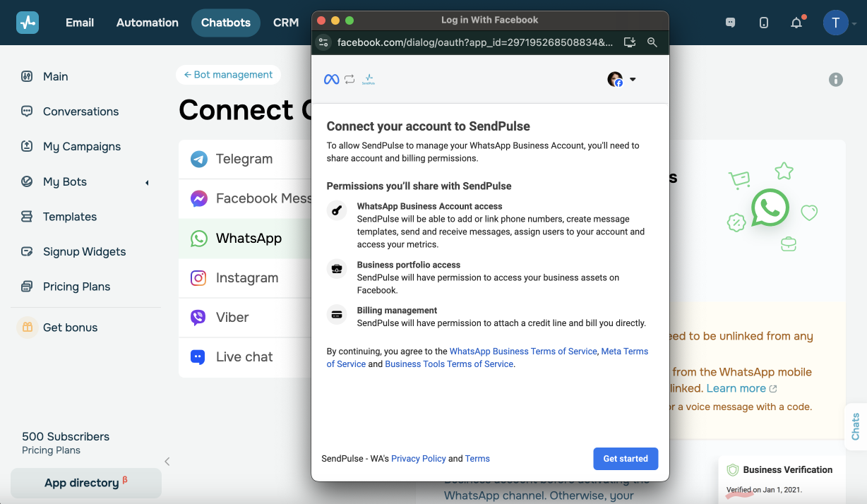Click the install app icon in address bar
867x504 pixels.
click(x=630, y=42)
